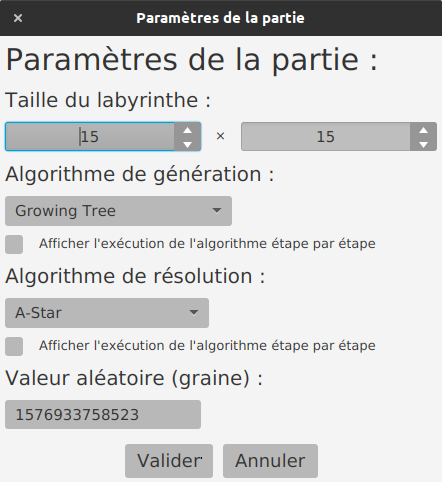Click into the first size field showing 15
The width and height of the screenshot is (442, 482).
pyautogui.click(x=90, y=137)
